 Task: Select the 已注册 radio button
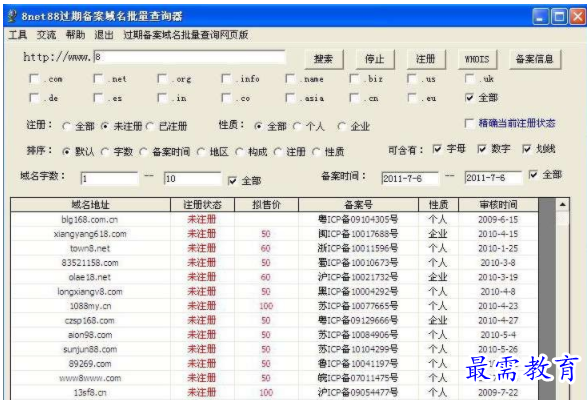coord(150,127)
